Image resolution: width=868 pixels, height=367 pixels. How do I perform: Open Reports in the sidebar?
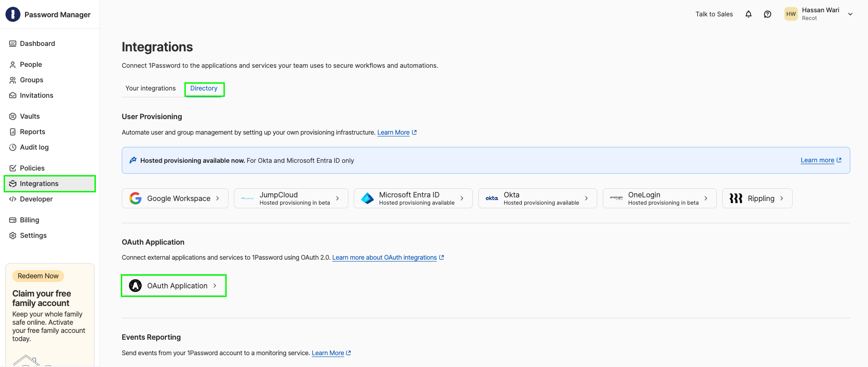tap(50, 132)
